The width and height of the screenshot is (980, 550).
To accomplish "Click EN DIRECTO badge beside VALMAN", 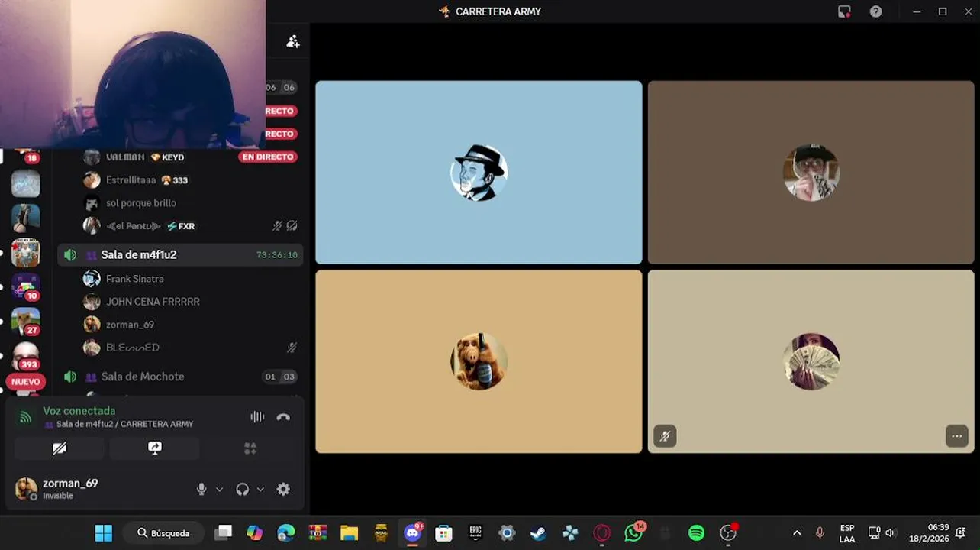I will pyautogui.click(x=268, y=157).
